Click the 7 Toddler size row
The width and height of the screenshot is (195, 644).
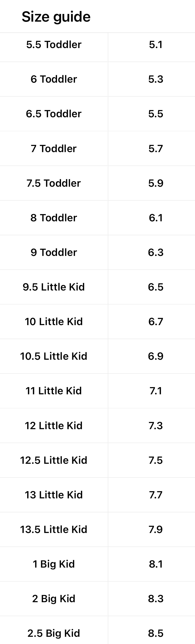click(54, 149)
